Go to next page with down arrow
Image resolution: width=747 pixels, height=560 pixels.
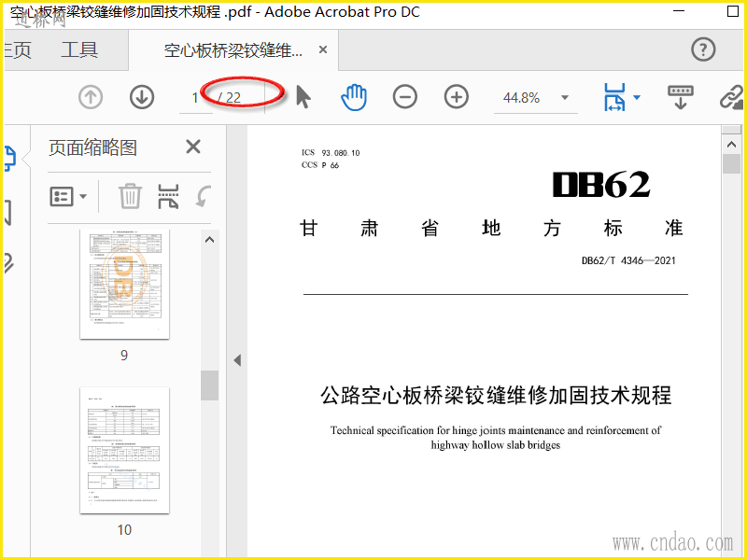point(142,97)
